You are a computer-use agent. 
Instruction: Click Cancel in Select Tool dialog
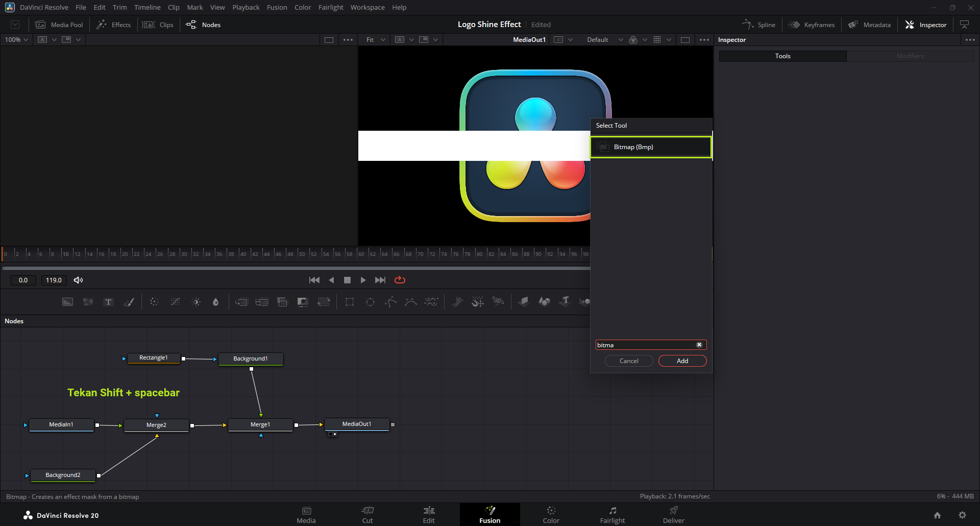coord(629,361)
